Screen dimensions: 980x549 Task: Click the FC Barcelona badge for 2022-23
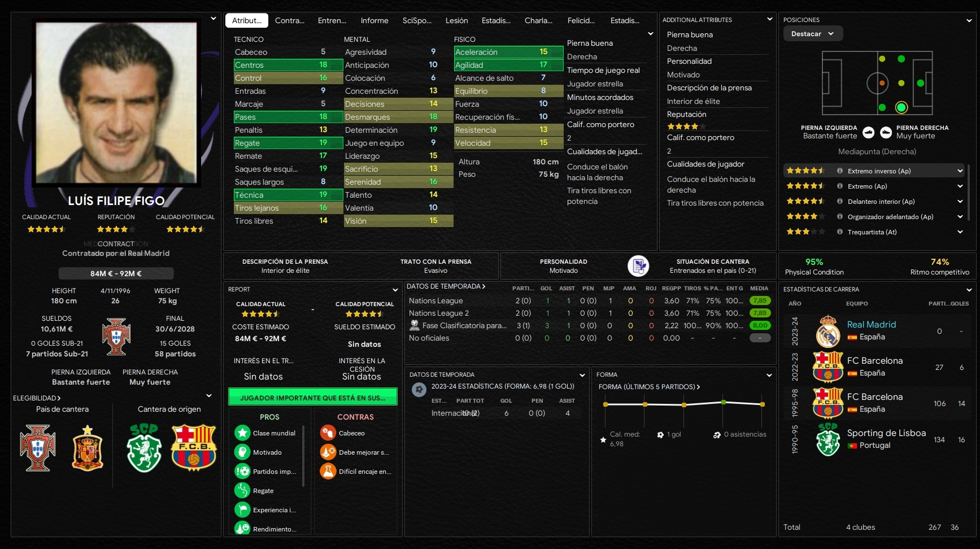(x=828, y=367)
